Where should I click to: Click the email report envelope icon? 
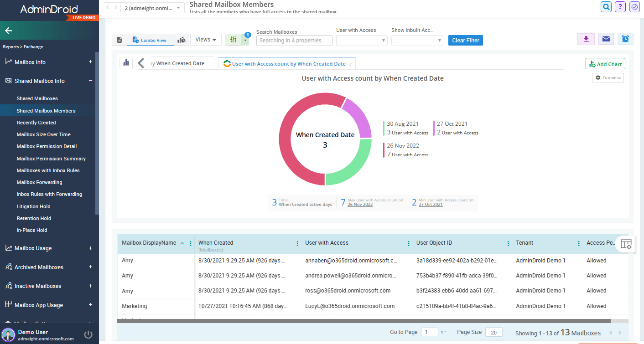pyautogui.click(x=606, y=39)
